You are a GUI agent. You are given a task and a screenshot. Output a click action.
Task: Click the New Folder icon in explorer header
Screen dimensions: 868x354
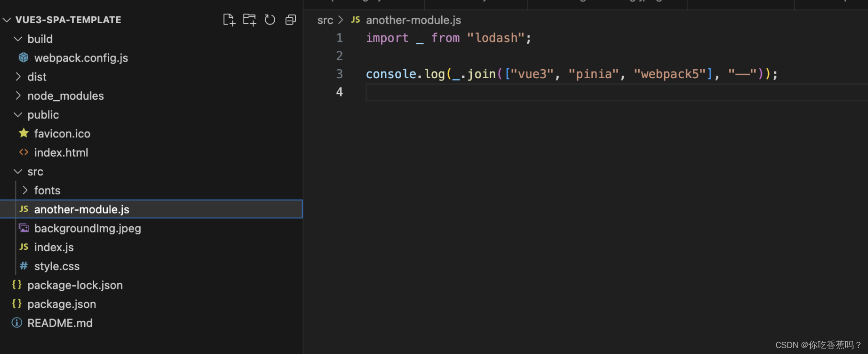pyautogui.click(x=249, y=20)
